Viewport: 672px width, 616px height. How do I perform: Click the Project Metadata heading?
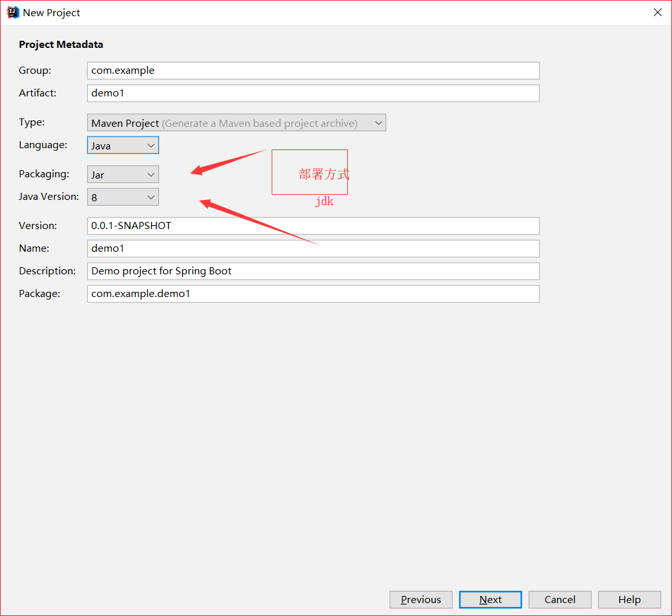pos(61,45)
